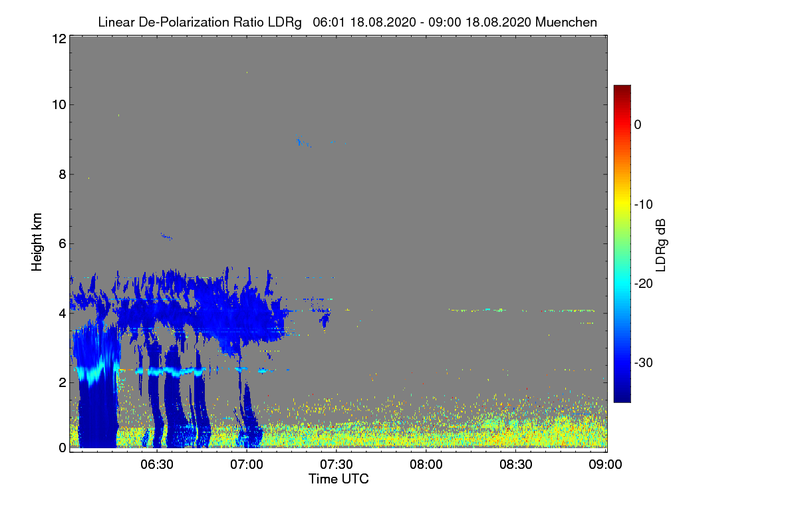This screenshot has width=798, height=532.
Task: Click the 'Time UTC' x-axis label
Action: (338, 479)
